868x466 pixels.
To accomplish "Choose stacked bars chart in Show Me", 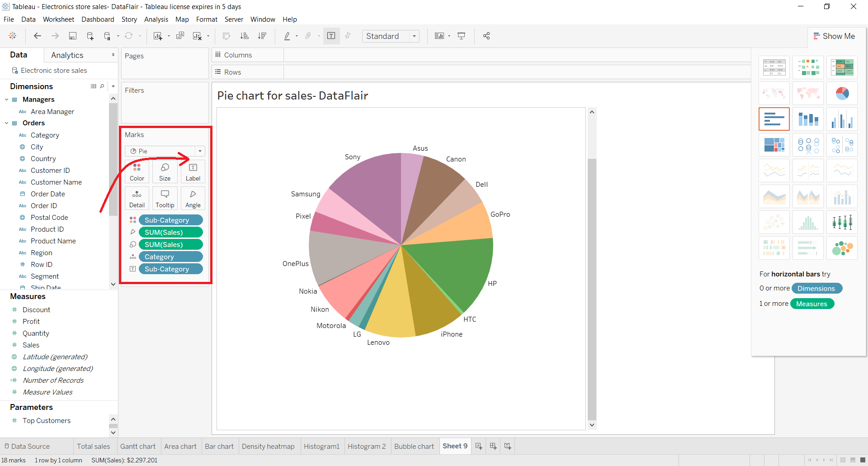I will [808, 119].
